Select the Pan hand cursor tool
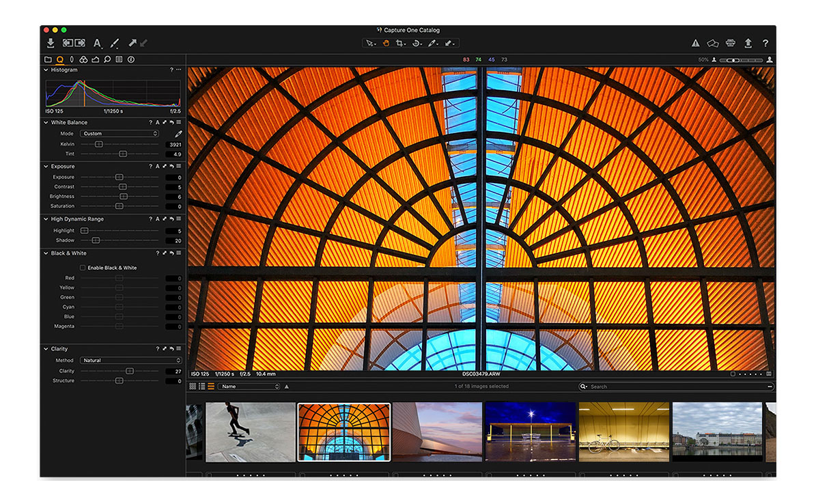The image size is (816, 504). (386, 43)
